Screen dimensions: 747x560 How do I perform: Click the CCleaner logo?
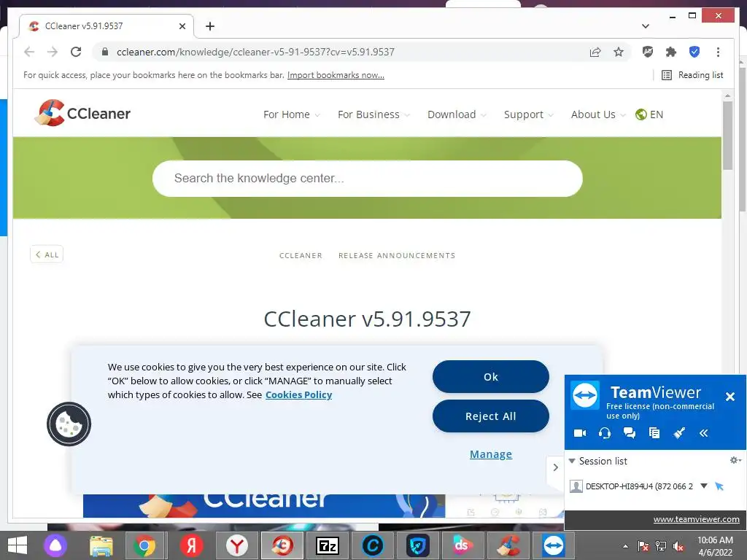[82, 113]
